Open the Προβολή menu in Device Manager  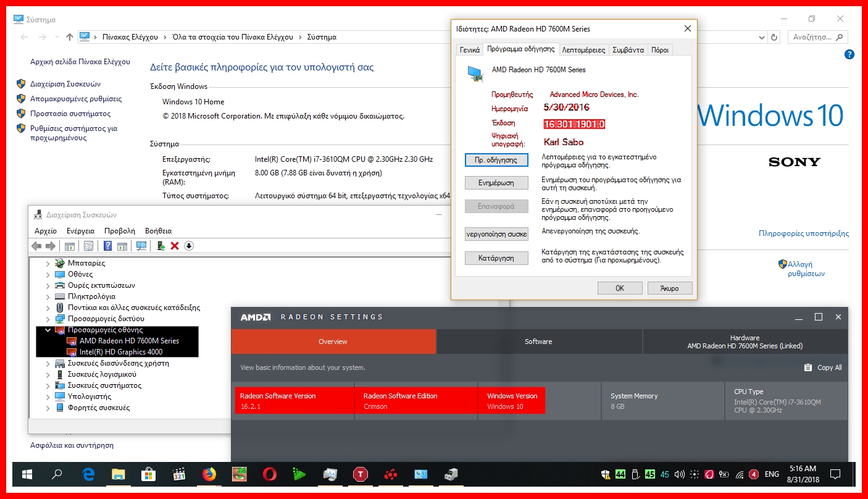120,230
